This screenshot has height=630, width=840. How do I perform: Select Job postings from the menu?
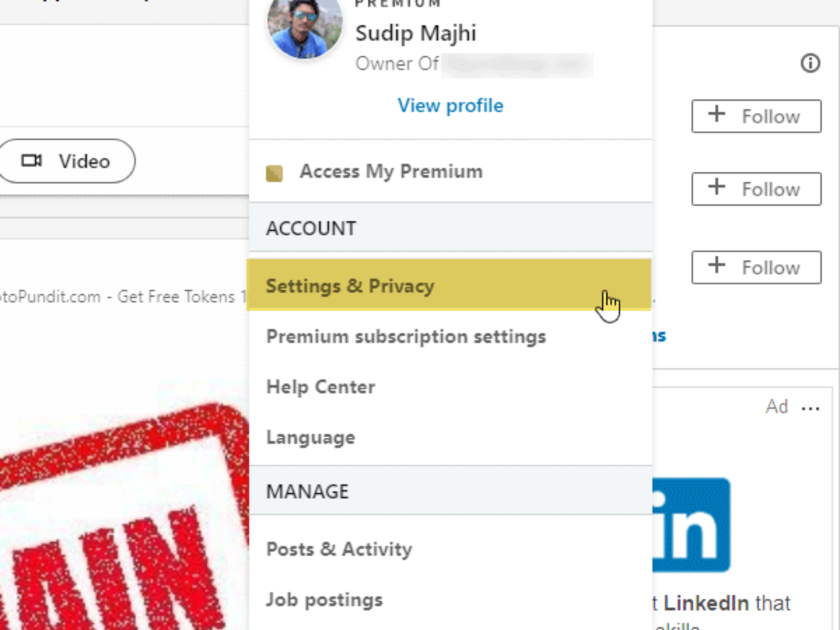click(324, 600)
